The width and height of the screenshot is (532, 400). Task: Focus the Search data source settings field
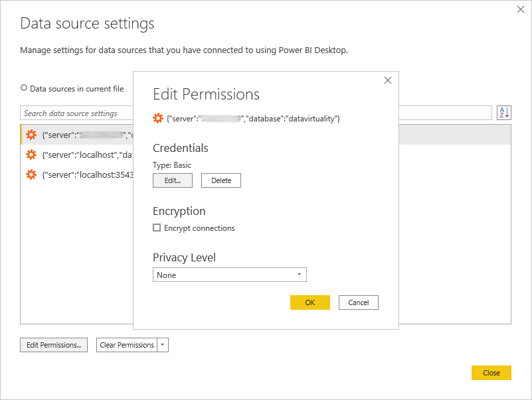point(76,113)
